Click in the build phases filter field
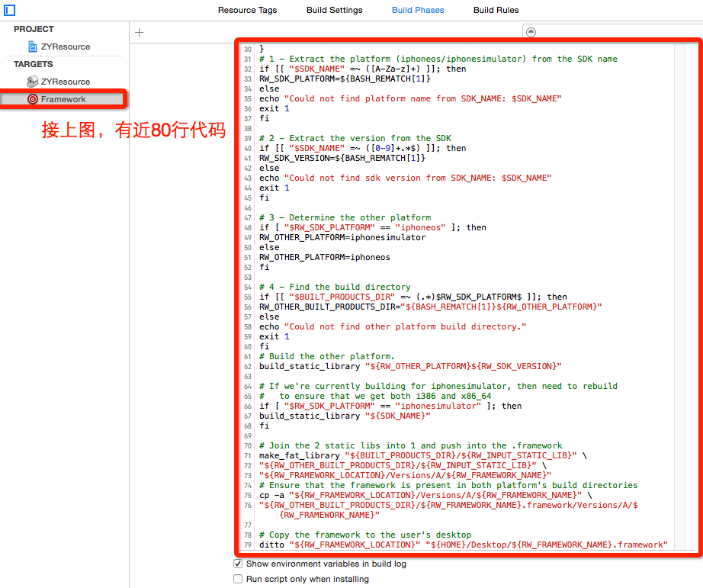The image size is (703, 588). tap(612, 32)
